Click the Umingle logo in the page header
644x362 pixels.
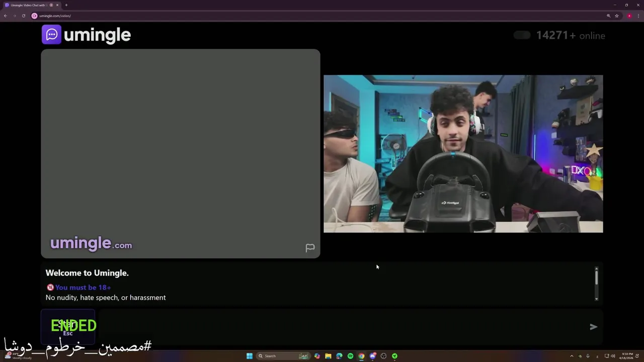[x=86, y=35]
